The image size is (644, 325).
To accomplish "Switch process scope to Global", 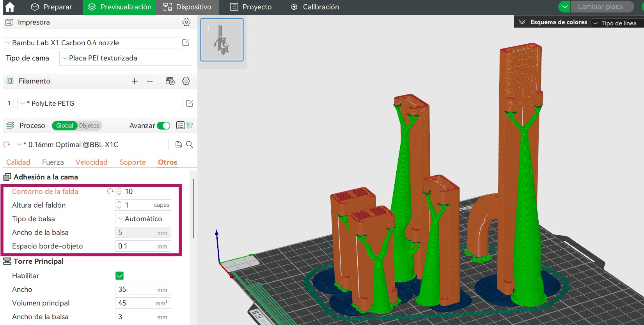I will pyautogui.click(x=64, y=126).
